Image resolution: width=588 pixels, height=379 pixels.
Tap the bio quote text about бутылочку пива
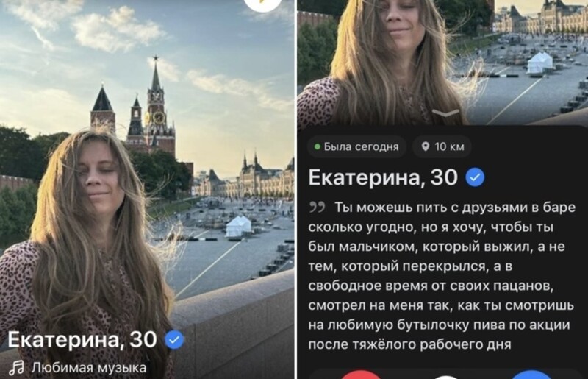click(x=442, y=276)
